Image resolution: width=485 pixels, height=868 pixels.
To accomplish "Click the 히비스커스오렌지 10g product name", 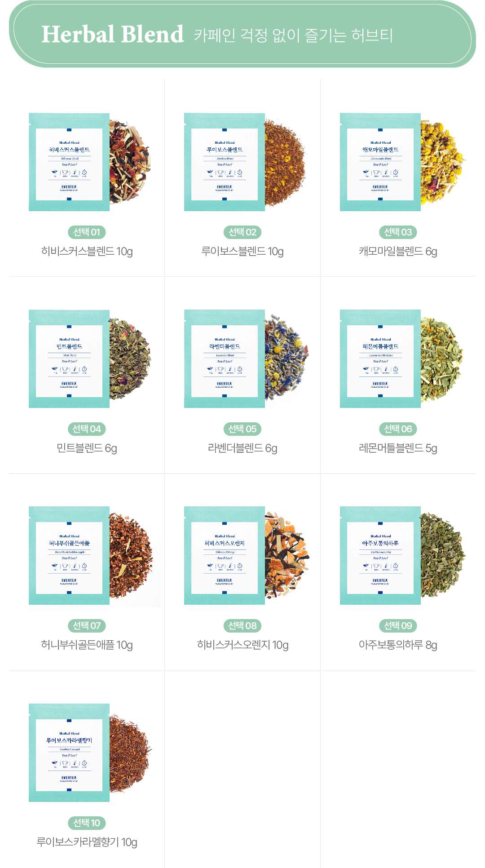I will pyautogui.click(x=242, y=645).
